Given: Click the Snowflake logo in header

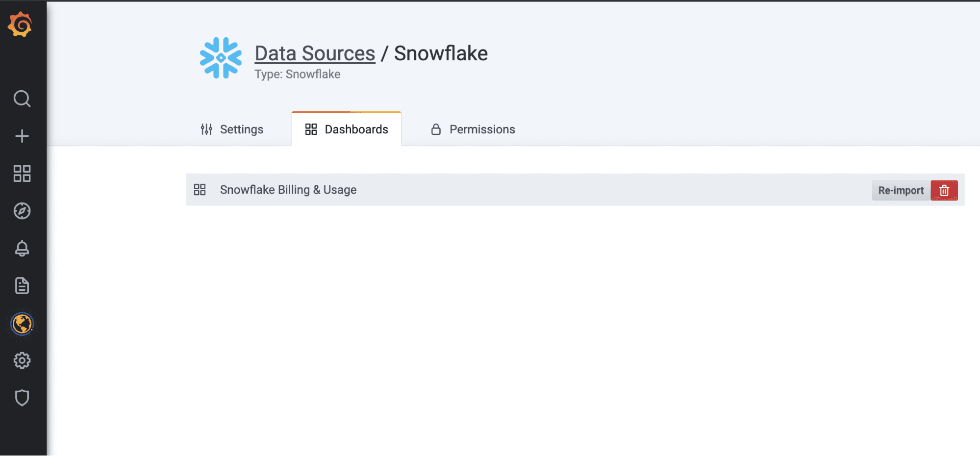Looking at the screenshot, I should pos(221,58).
